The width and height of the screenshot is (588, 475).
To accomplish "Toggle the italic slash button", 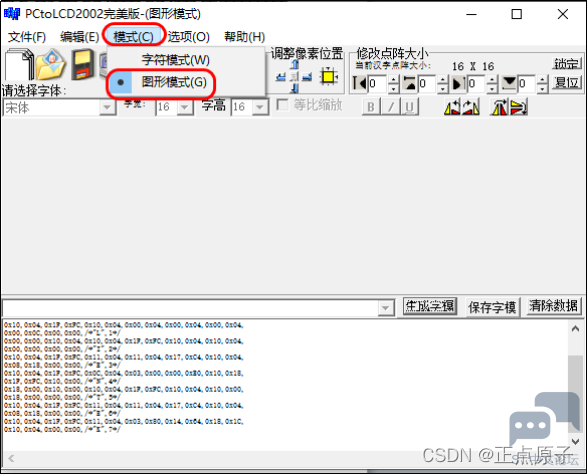I will (x=390, y=107).
